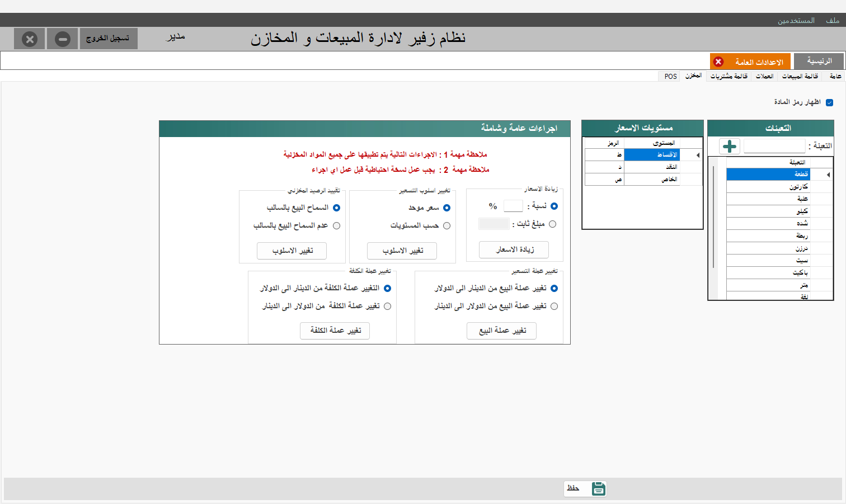Switch to the عامة settings tab
The width and height of the screenshot is (846, 504).
pos(835,76)
